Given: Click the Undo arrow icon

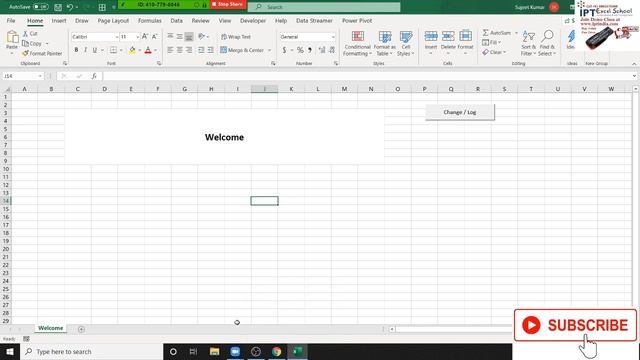Looking at the screenshot, I should tap(70, 7).
